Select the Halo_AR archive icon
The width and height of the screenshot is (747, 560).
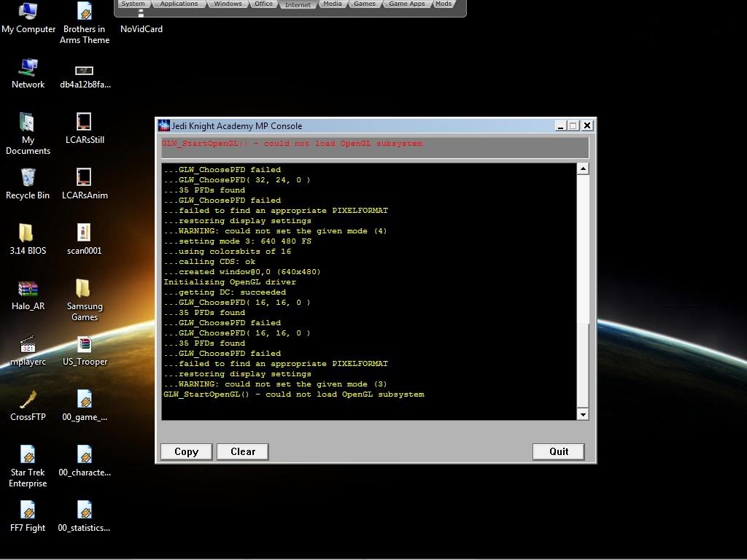(x=28, y=295)
